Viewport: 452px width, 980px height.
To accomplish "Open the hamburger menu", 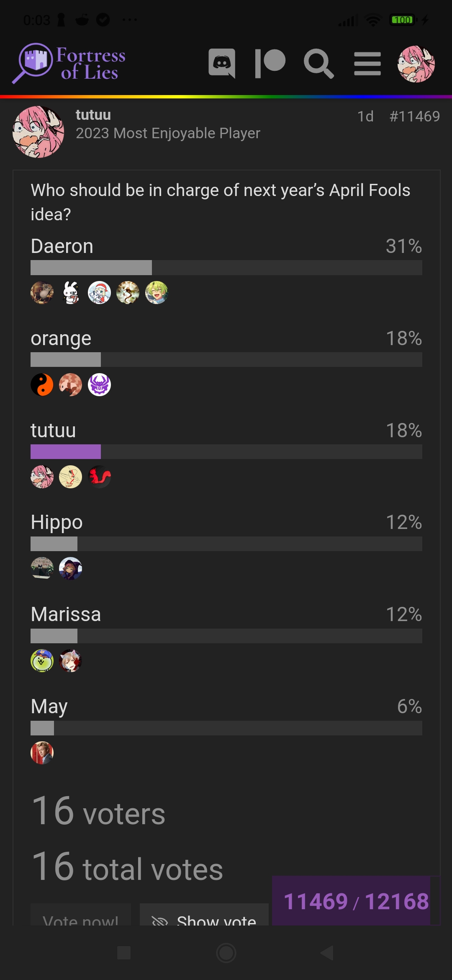I will tap(367, 64).
